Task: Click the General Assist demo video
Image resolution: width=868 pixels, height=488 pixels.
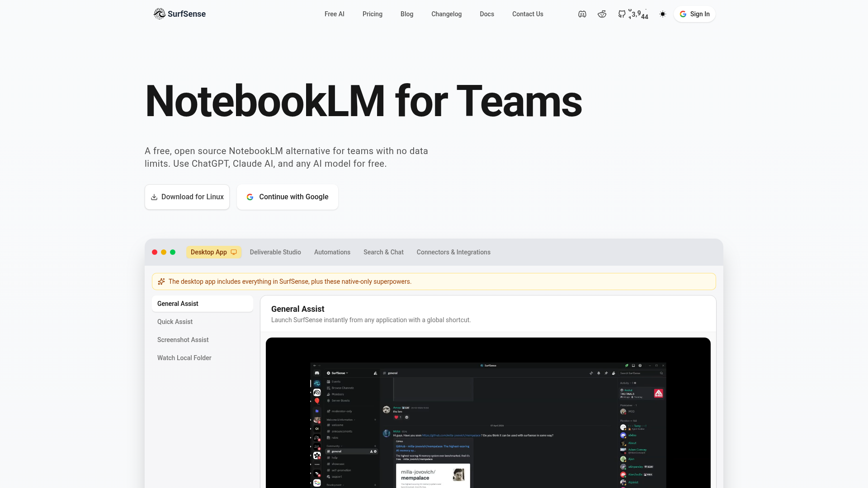Action: tap(488, 413)
